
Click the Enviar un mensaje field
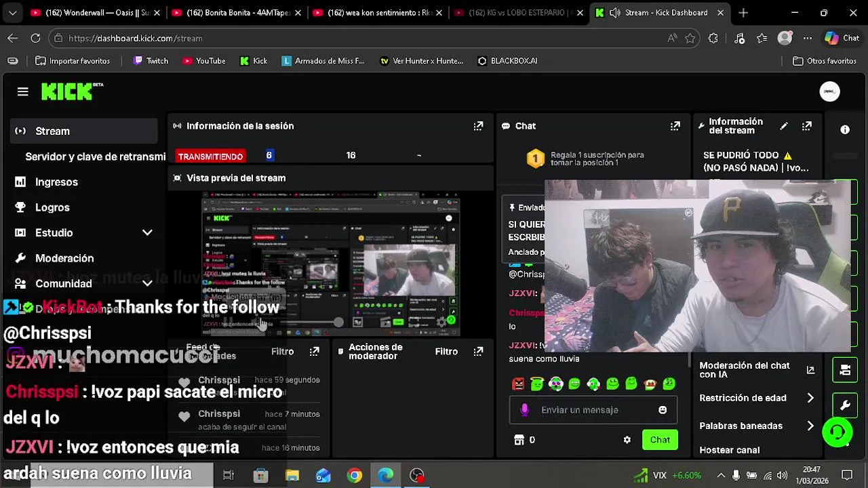pos(592,410)
